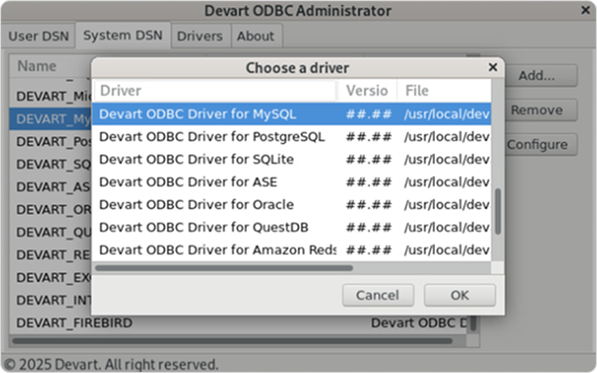Click the DSN list horizontal scrollbar
Image resolution: width=597 pixels, height=373 pixels.
(x=232, y=341)
